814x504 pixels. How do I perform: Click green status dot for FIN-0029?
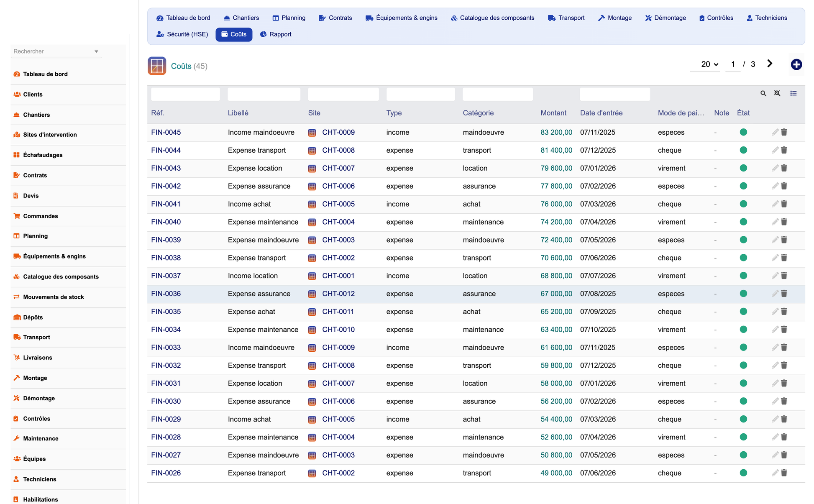coord(743,419)
